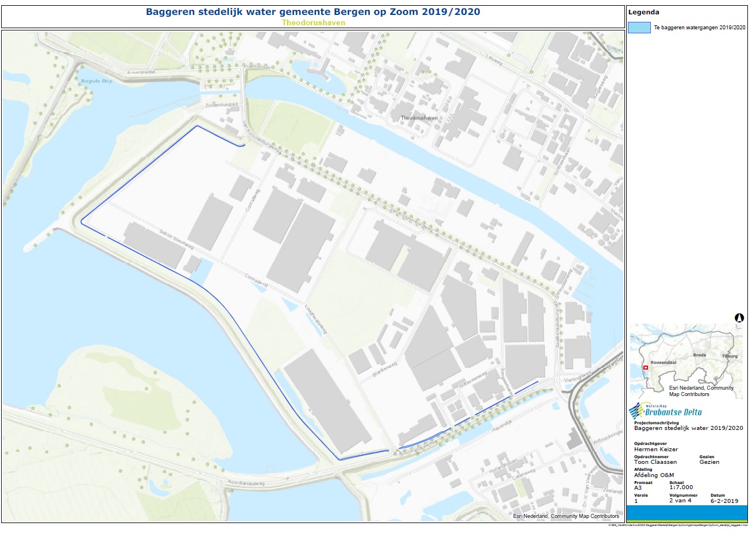756x534 pixels.
Task: Click the Theodorushaven label on the map
Action: pos(419,118)
